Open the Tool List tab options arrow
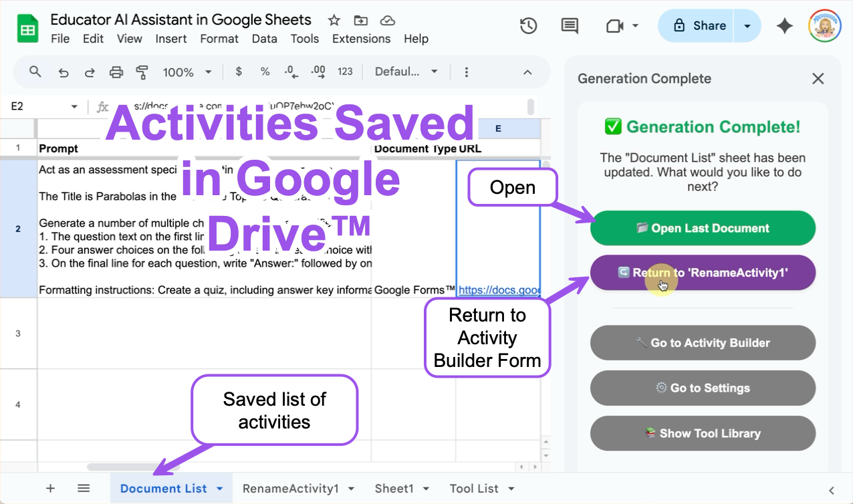The image size is (853, 504). (x=511, y=489)
